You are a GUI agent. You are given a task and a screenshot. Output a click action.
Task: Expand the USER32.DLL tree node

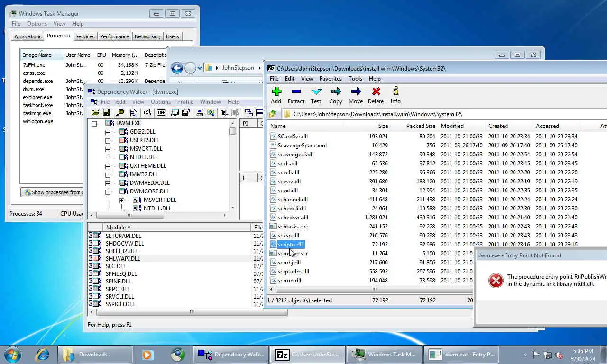[108, 140]
